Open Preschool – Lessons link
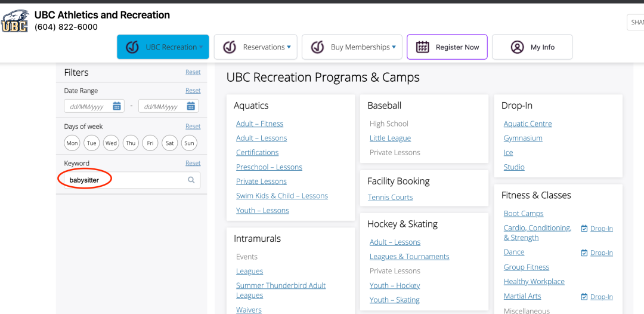Viewport: 644px width, 314px height. click(269, 167)
